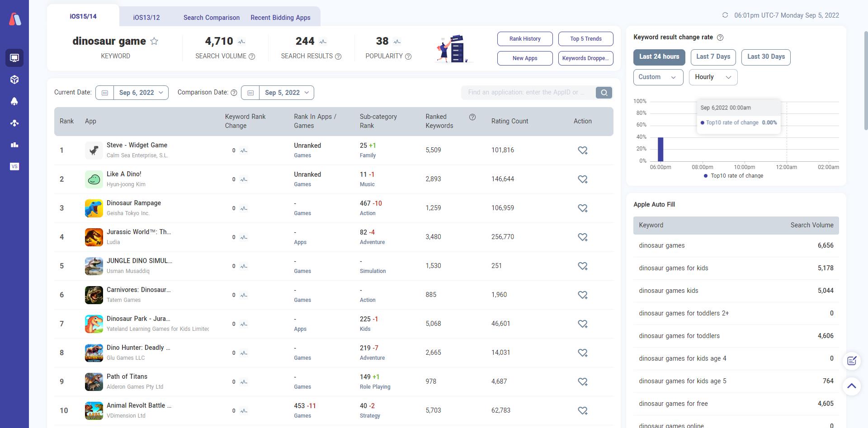Open the monitor icon in sidebar
This screenshot has height=428, width=868.
pyautogui.click(x=14, y=58)
